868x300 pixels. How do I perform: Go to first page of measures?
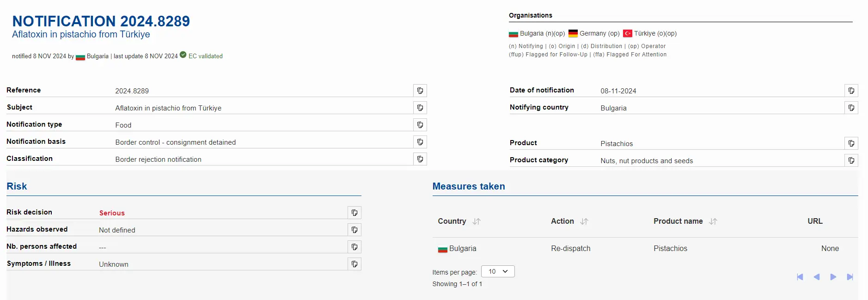click(x=800, y=277)
